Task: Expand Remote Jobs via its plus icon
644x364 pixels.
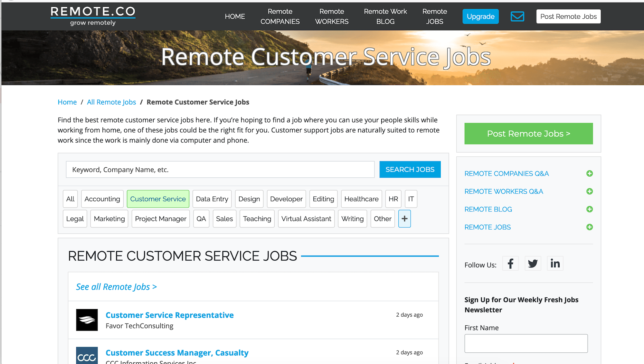Action: coord(590,227)
